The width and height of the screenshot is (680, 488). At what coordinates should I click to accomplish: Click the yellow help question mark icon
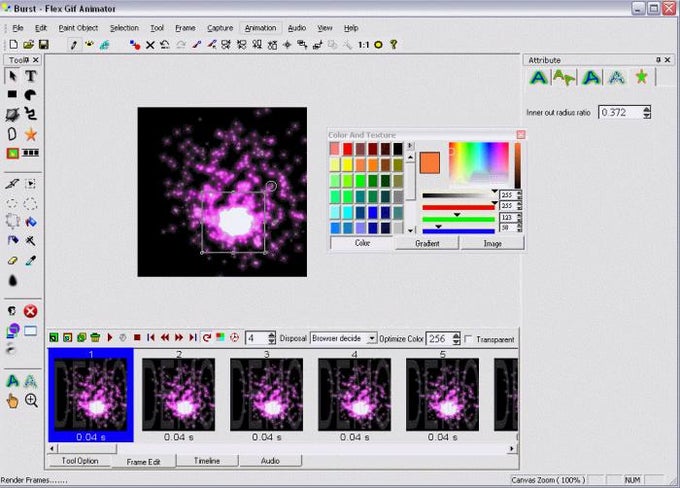click(394, 44)
